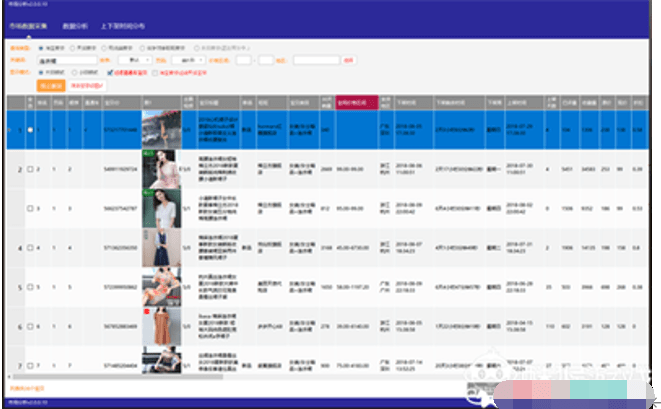Open row 6 thumbnail of brown dress

click(161, 326)
